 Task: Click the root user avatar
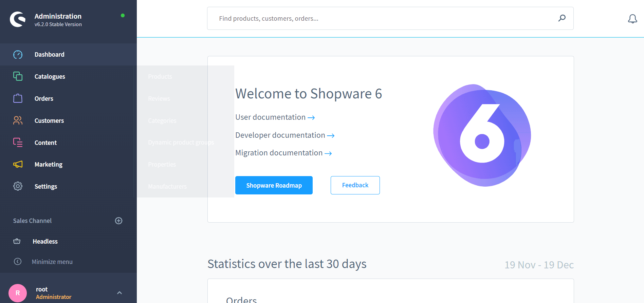[18, 293]
